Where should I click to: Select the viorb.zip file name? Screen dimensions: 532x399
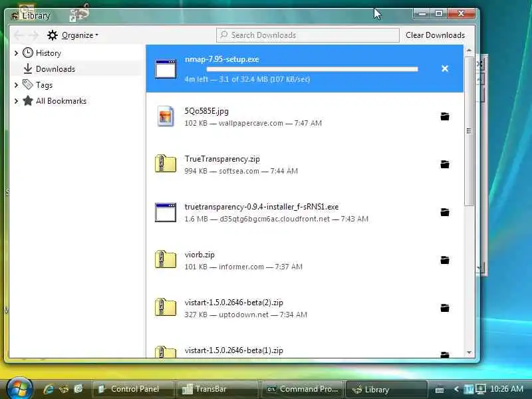[x=199, y=255]
